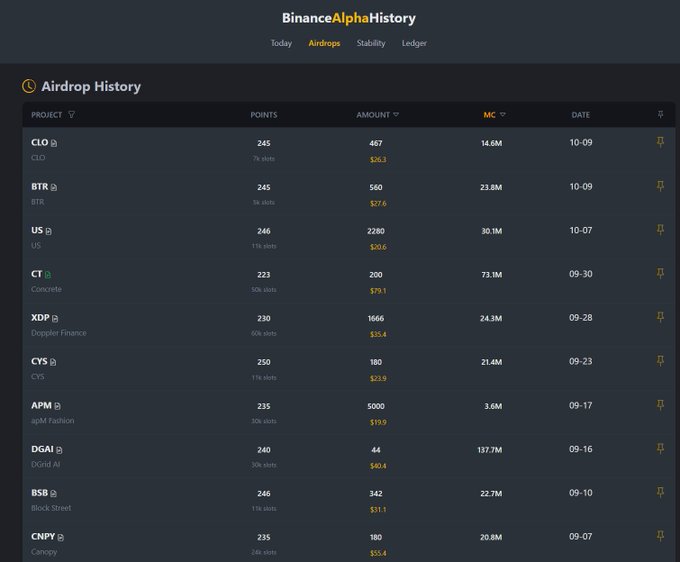Image resolution: width=680 pixels, height=562 pixels.
Task: Pin the CNPY Canopy row
Action: point(660,536)
